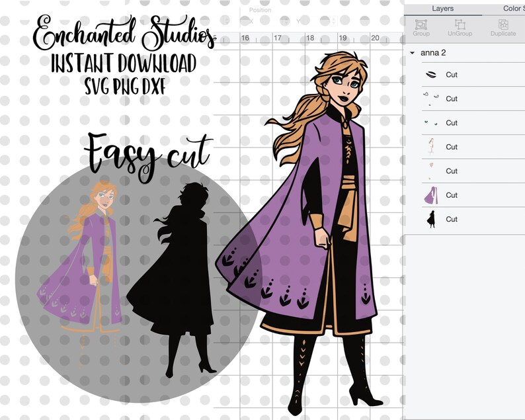Viewport: 525px width, 420px height.
Task: Select the purple cape Cut layer thumbnail
Action: 431,195
